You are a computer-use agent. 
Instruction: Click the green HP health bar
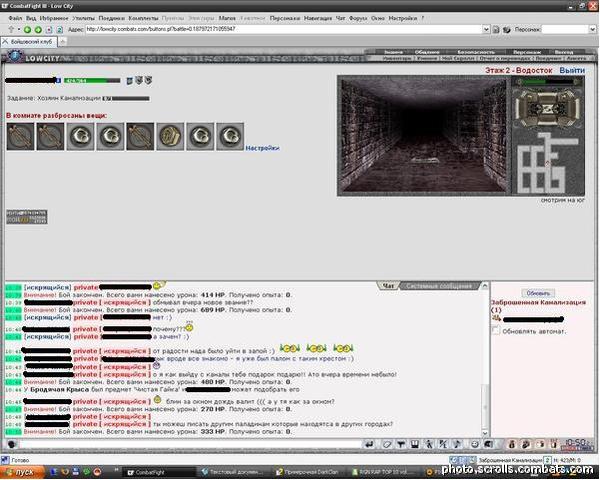[92, 80]
